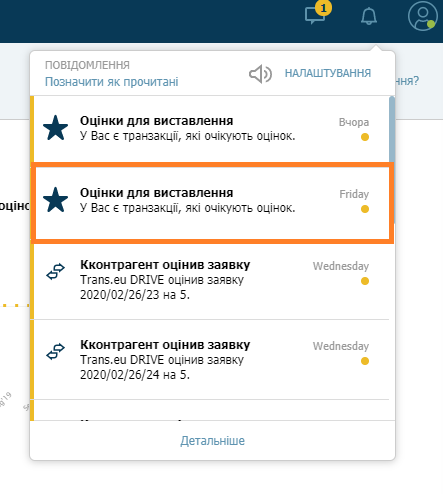This screenshot has width=443, height=494.
Task: Click the notifications list scrollbar
Action: [392, 160]
